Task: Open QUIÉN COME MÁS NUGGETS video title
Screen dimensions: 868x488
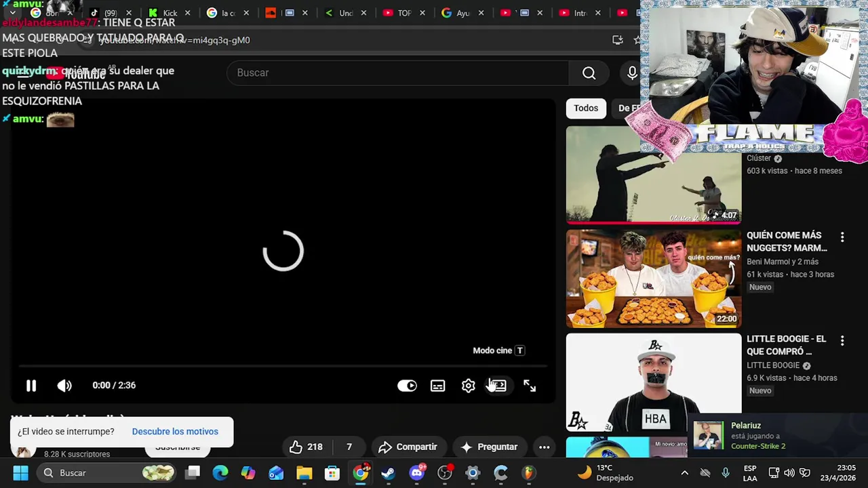Action: tap(787, 242)
